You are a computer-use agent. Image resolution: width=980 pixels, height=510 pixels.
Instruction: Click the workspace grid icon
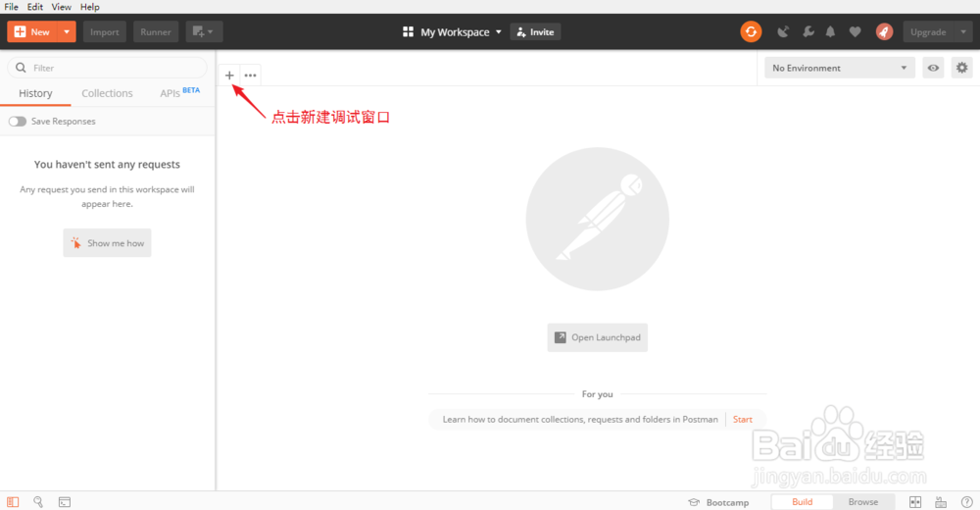coord(408,32)
